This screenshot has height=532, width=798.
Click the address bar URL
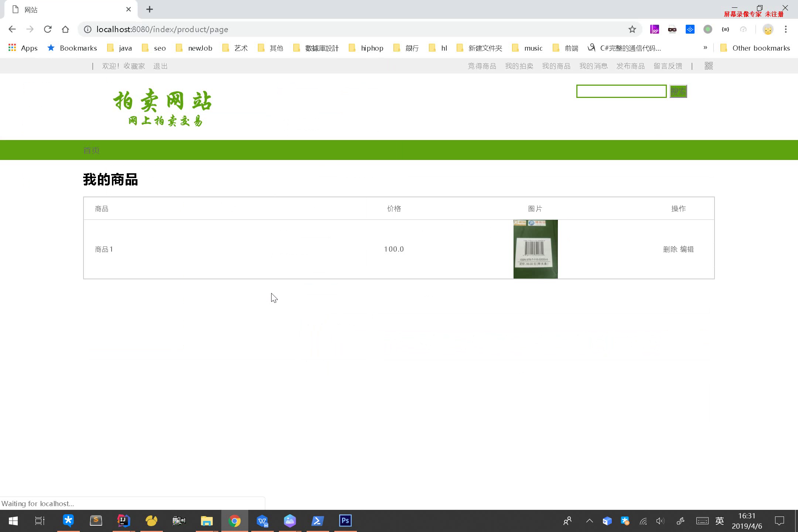tap(162, 29)
